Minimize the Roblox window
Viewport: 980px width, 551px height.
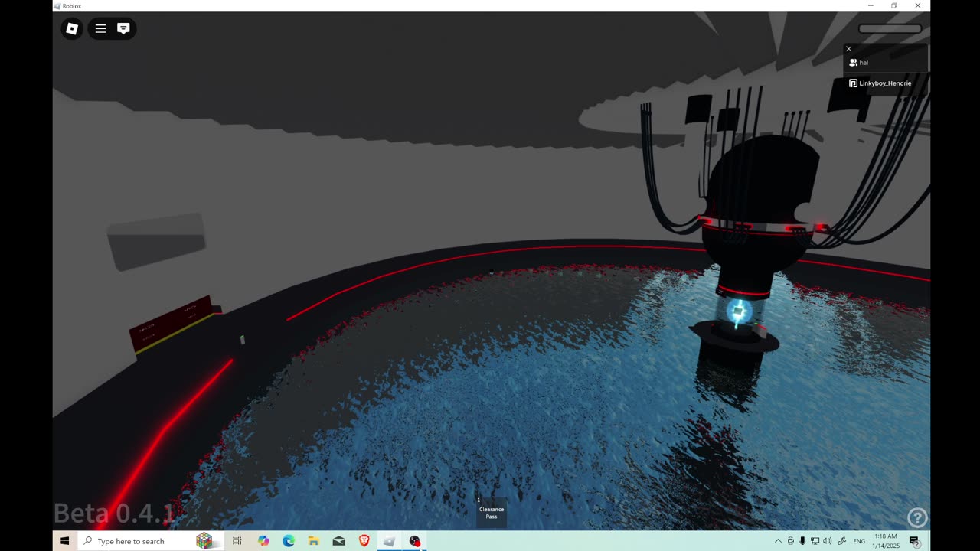(x=870, y=5)
